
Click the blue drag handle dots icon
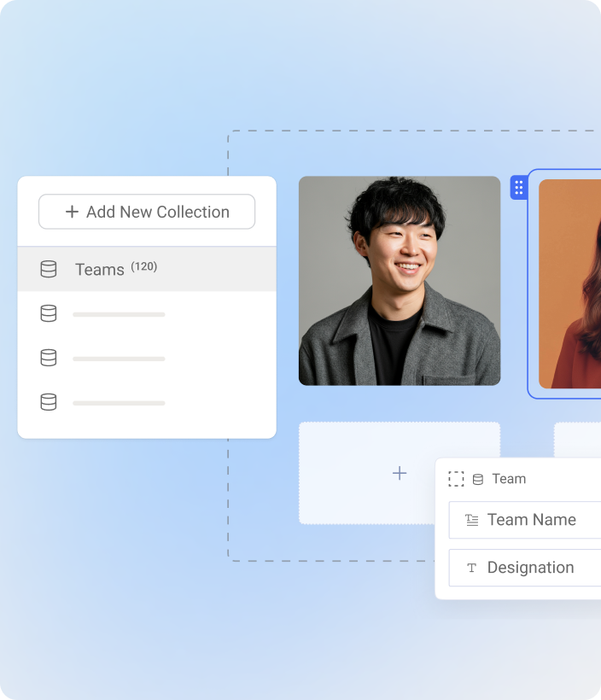[x=519, y=188]
